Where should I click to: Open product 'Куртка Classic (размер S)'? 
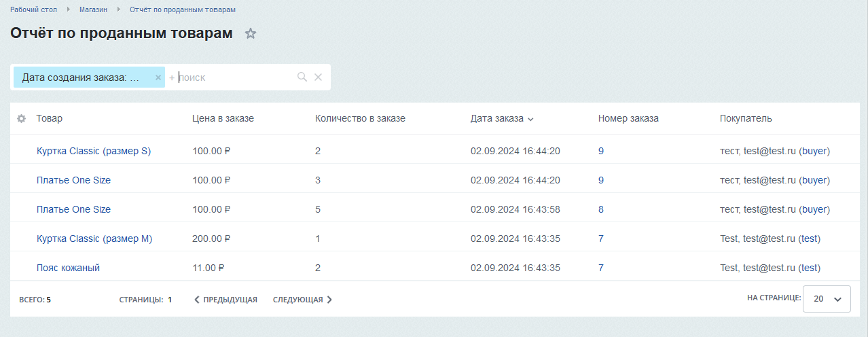[x=94, y=152]
